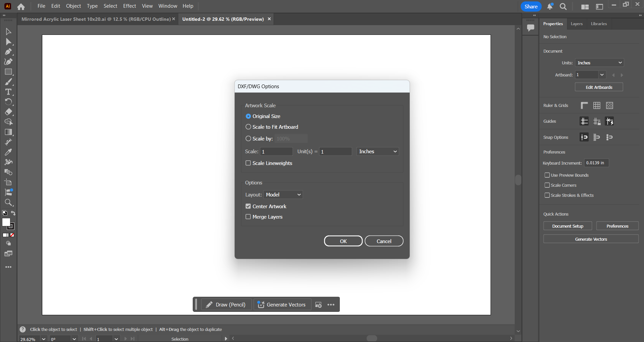644x342 pixels.
Task: Select the Scale by radio option
Action: [x=248, y=138]
